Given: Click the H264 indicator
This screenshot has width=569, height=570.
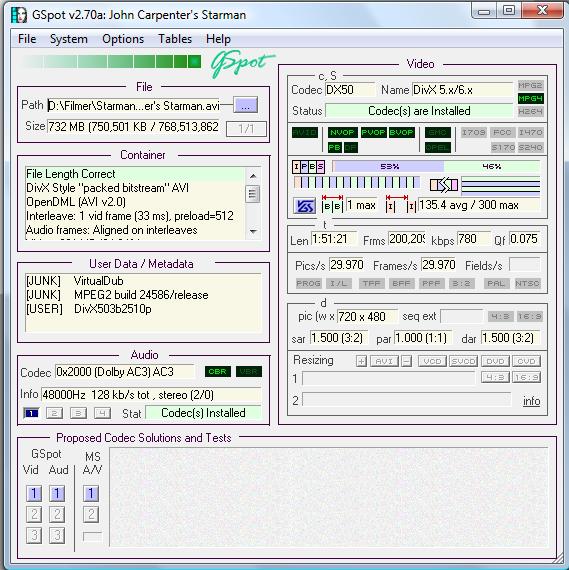Looking at the screenshot, I should click(x=530, y=111).
